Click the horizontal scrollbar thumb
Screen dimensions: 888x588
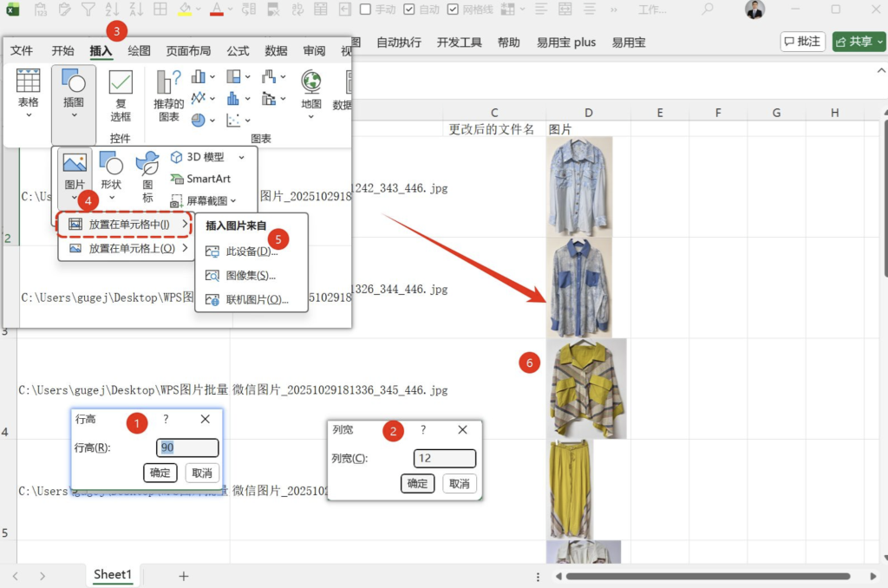708,576
